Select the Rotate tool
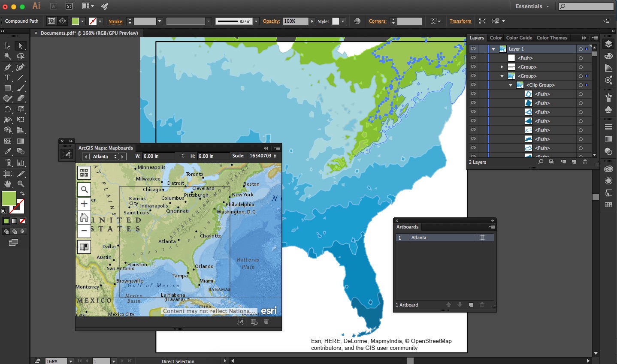Viewport: 617px width, 364px height. coord(8,109)
